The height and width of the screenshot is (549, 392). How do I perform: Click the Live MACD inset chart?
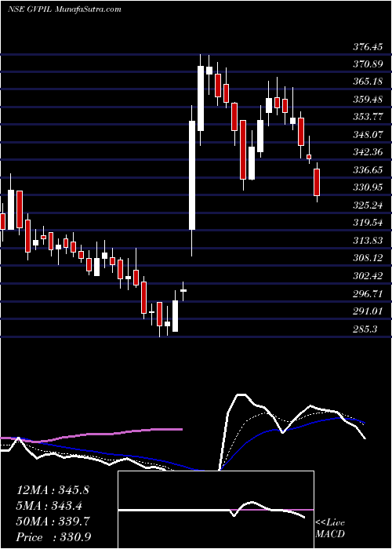point(216,510)
